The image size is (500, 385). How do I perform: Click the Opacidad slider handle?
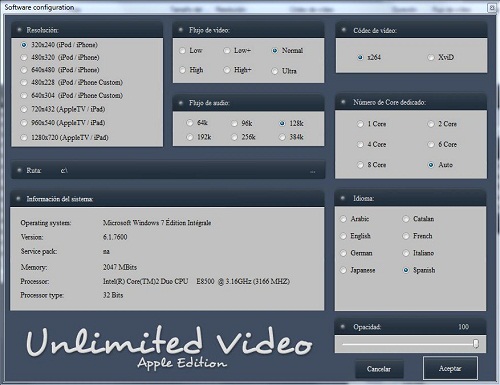click(x=476, y=344)
